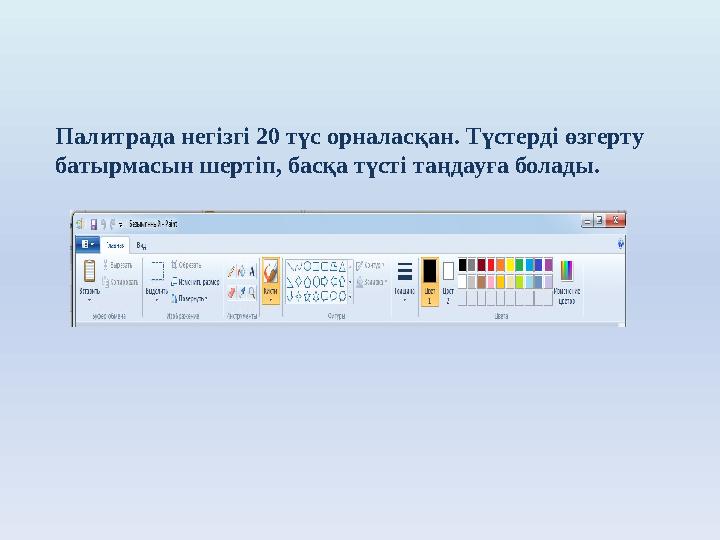Screen dimensions: 720x540
Task: Click the Paint help icon at ribbon right
Action: (621, 244)
